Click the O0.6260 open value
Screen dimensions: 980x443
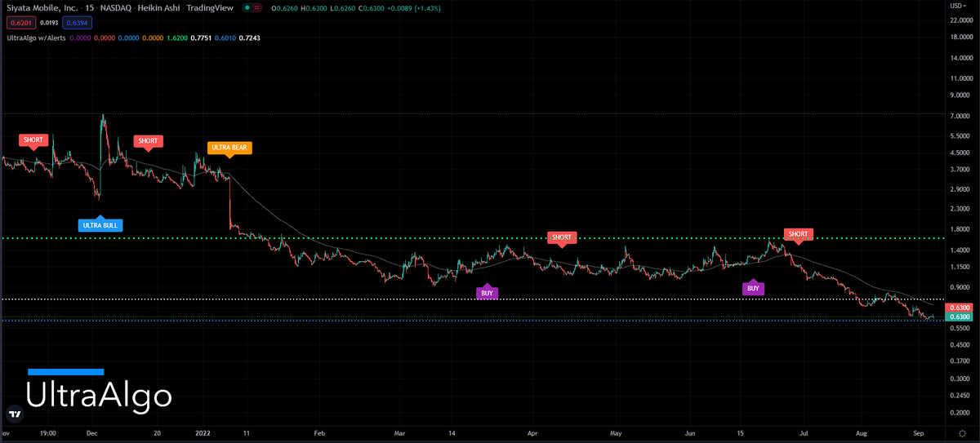click(285, 8)
